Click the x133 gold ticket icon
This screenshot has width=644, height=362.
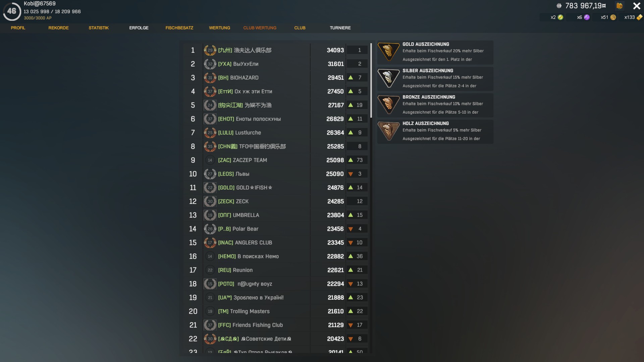(640, 17)
